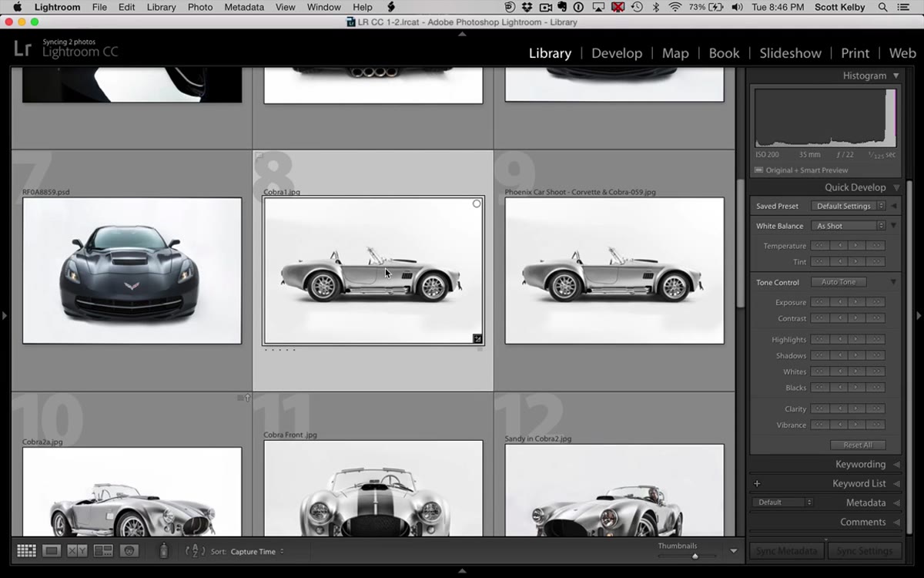
Task: Collapse the Histogram panel
Action: click(x=896, y=76)
